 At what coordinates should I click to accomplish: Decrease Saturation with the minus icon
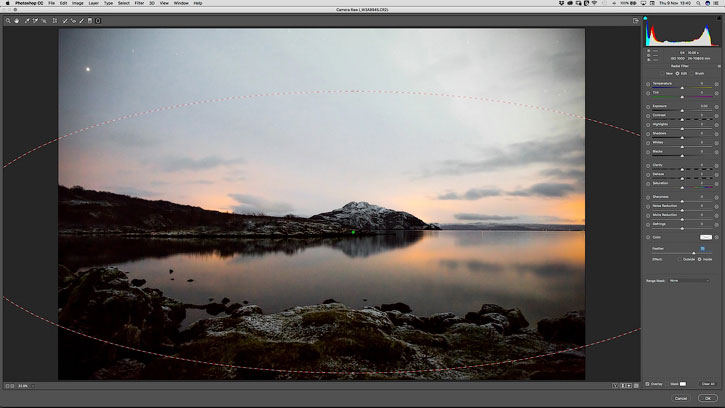[648, 184]
